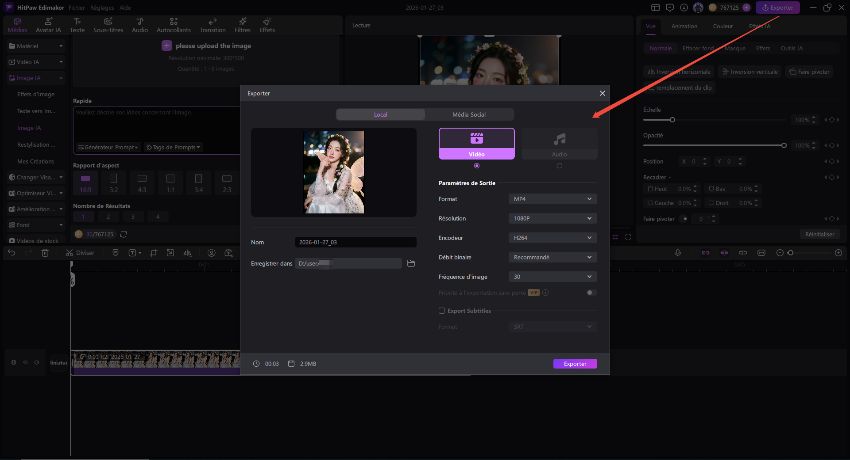Image resolution: width=850 pixels, height=460 pixels.
Task: Click the Réinitialiser button in properties panel
Action: click(x=819, y=234)
